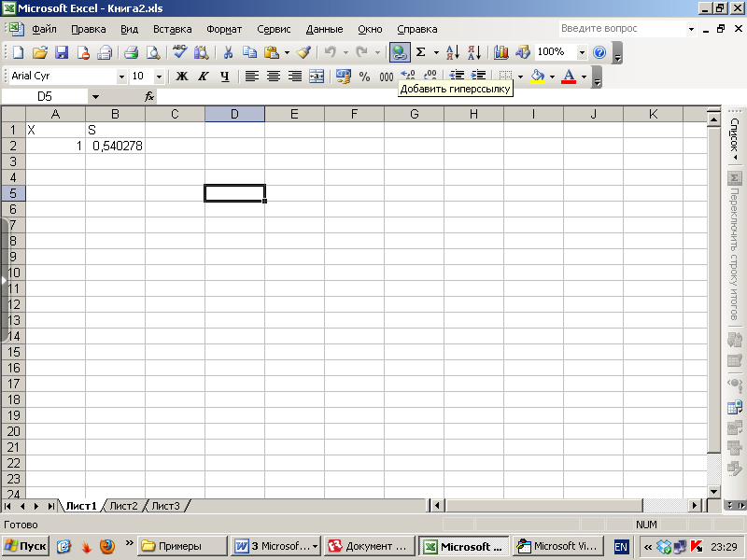This screenshot has height=560, width=747.
Task: Open the Вставка menu
Action: 172,29
